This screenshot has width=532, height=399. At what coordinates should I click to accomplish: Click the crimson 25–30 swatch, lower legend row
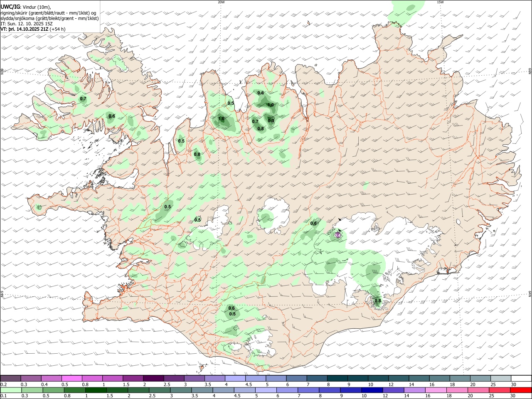point(499,390)
